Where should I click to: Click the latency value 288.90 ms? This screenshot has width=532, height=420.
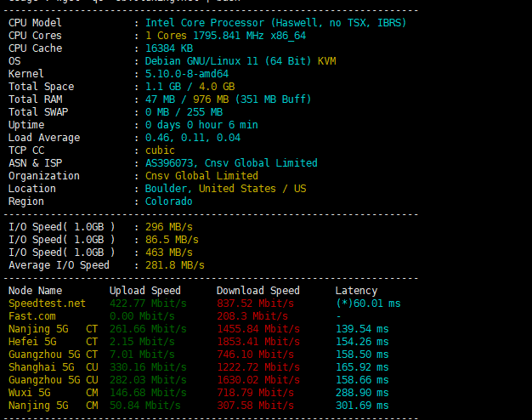pyautogui.click(x=362, y=393)
